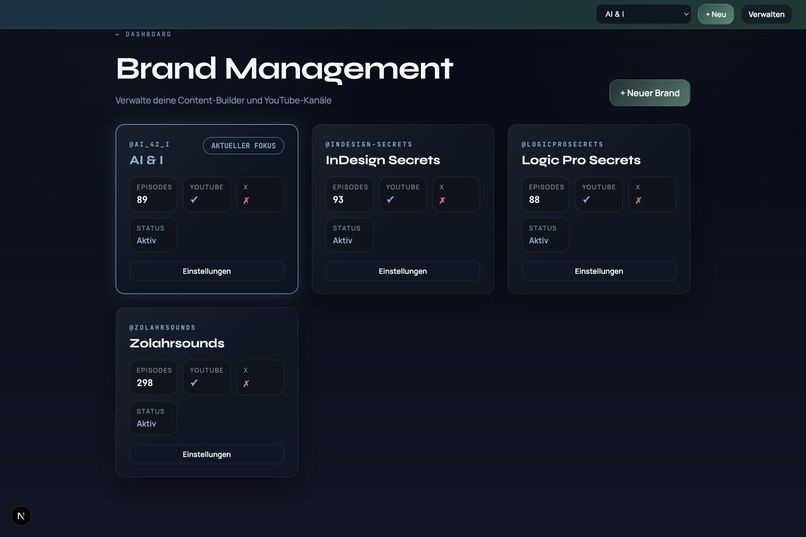Viewport: 806px width, 537px height.
Task: Click red X mark in Logic Pro Secrets card
Action: click(x=638, y=200)
